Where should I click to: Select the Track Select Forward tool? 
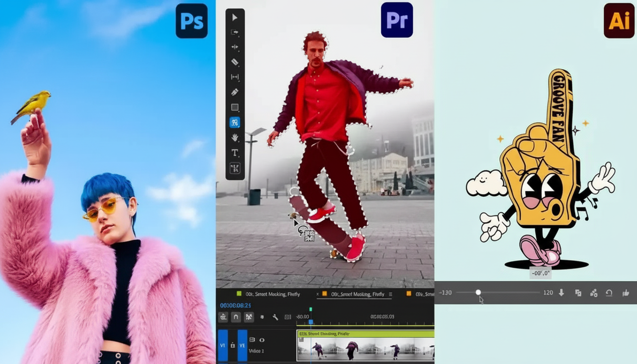(235, 31)
